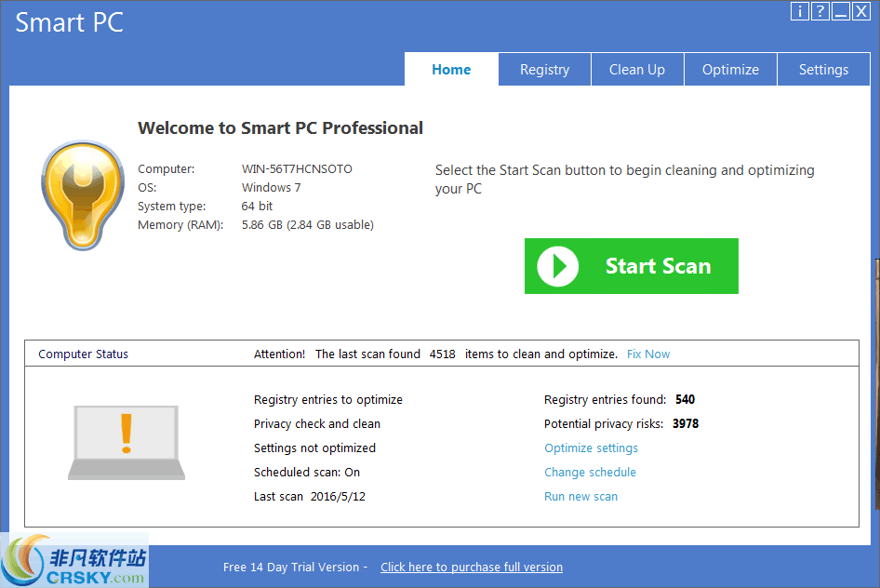Start a Run new scan
The image size is (880, 588).
click(x=580, y=496)
